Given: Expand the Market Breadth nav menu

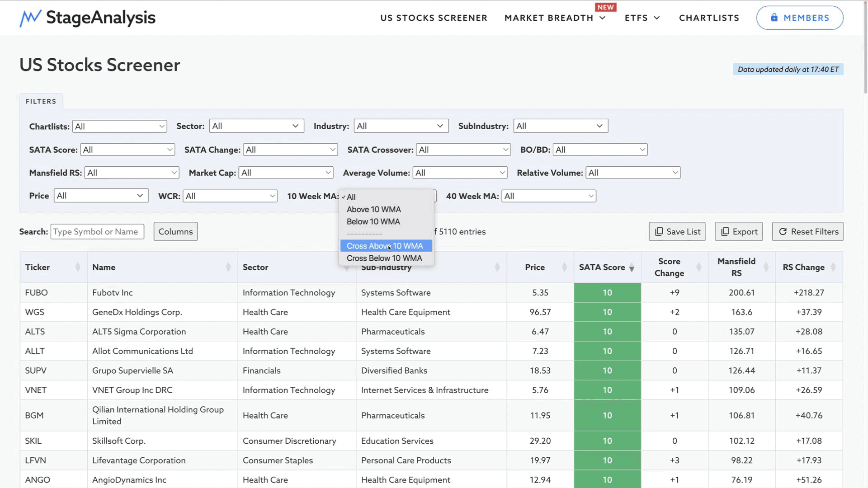Looking at the screenshot, I should click(555, 18).
